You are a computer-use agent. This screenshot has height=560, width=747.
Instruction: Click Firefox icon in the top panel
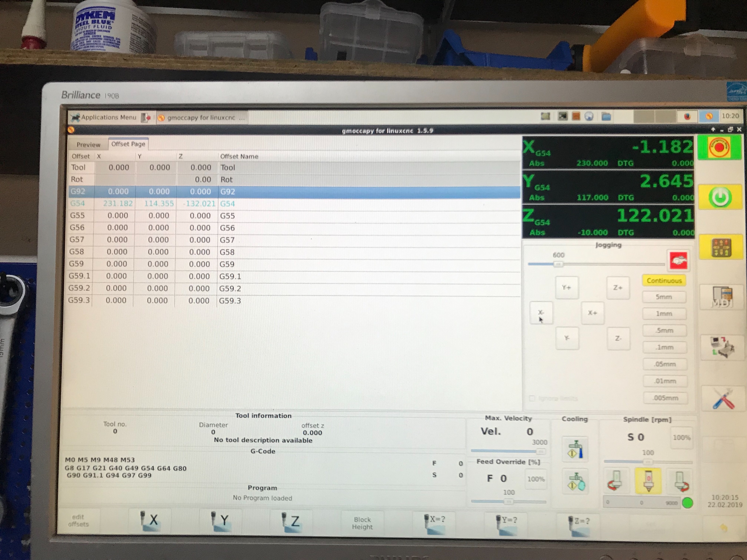pyautogui.click(x=687, y=117)
